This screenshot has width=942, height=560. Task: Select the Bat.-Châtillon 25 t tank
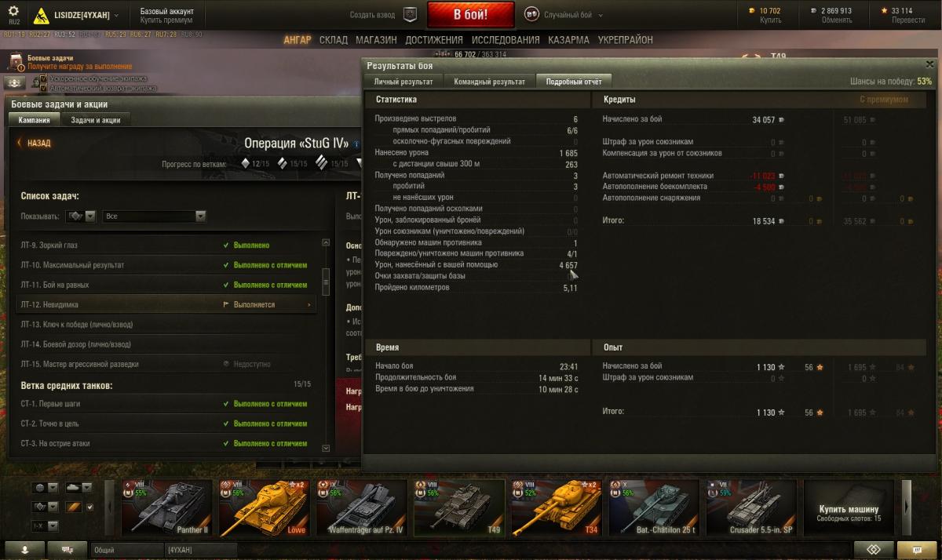(x=654, y=507)
